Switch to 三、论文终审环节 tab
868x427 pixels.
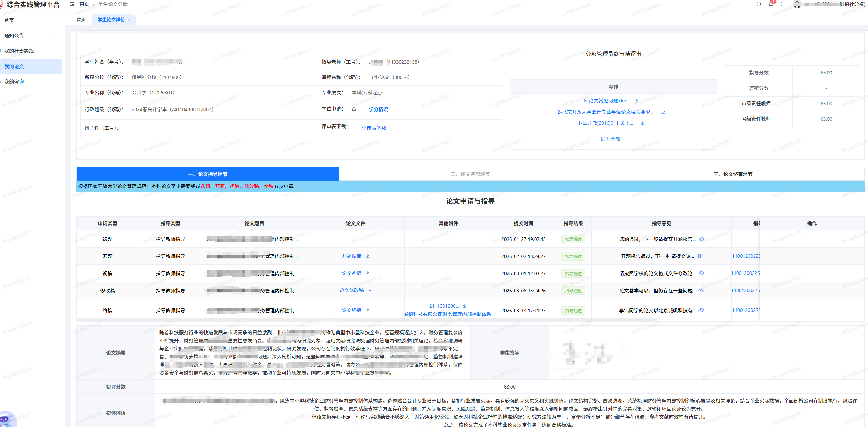point(733,174)
